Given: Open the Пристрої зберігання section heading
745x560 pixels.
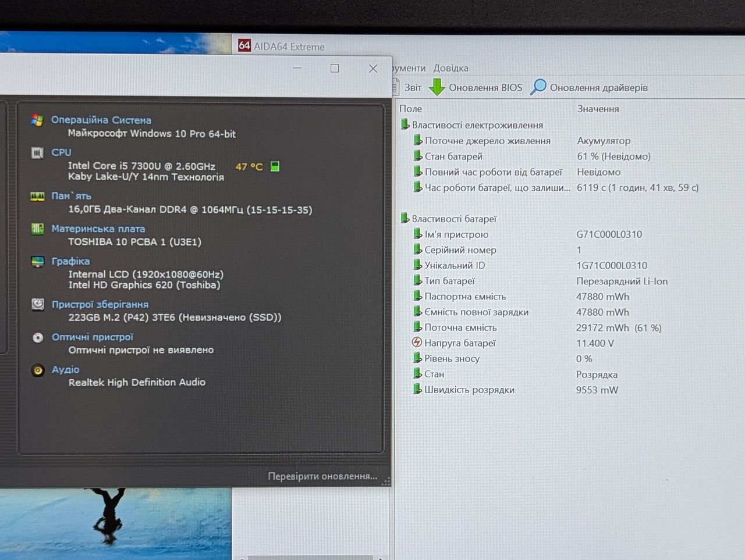Looking at the screenshot, I should (100, 305).
